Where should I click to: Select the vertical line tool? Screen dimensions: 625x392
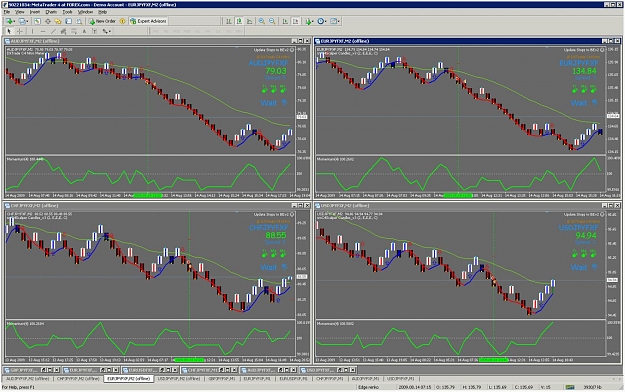point(32,31)
